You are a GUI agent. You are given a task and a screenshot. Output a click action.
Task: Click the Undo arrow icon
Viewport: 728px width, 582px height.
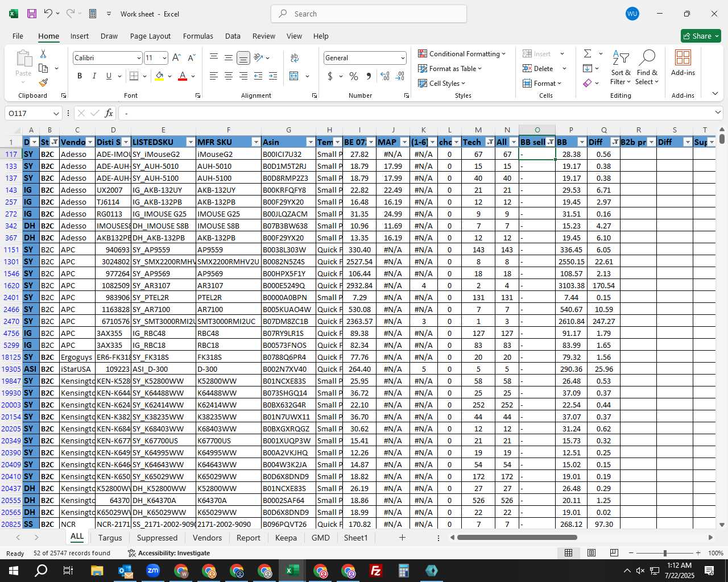point(48,14)
